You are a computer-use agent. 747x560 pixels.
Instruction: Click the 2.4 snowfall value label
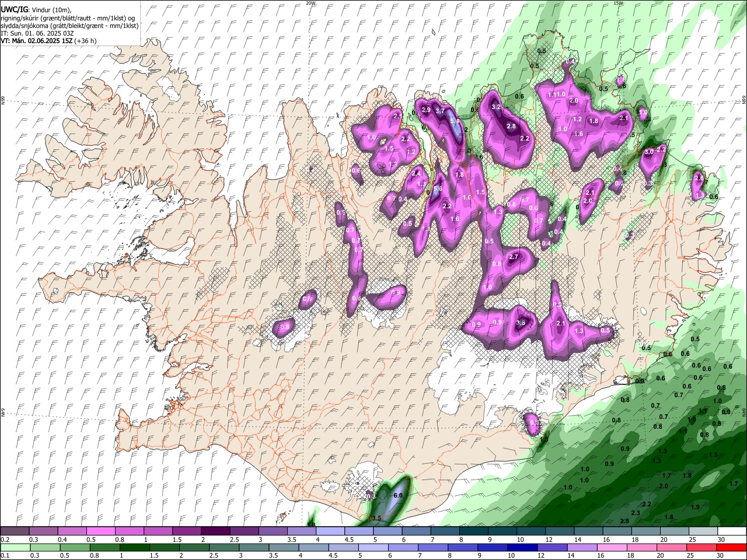click(417, 173)
